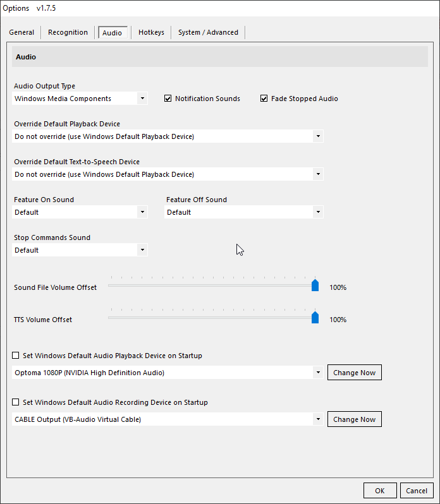440x504 pixels.
Task: Enable Set Windows Default Audio Recording Device on Startup
Action: pos(16,403)
